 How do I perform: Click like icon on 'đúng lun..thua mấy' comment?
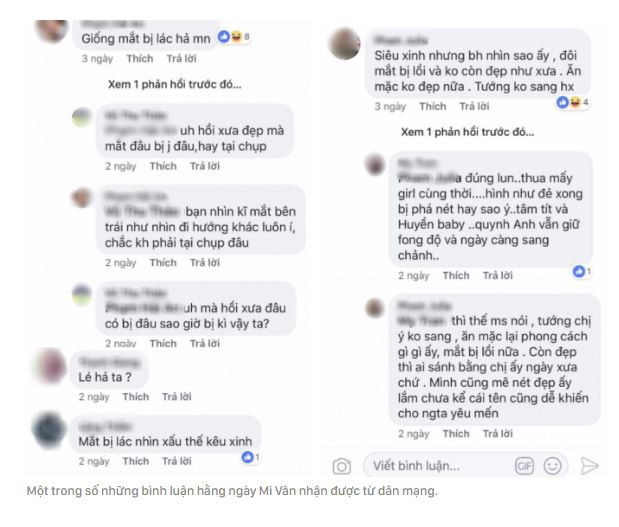[581, 271]
